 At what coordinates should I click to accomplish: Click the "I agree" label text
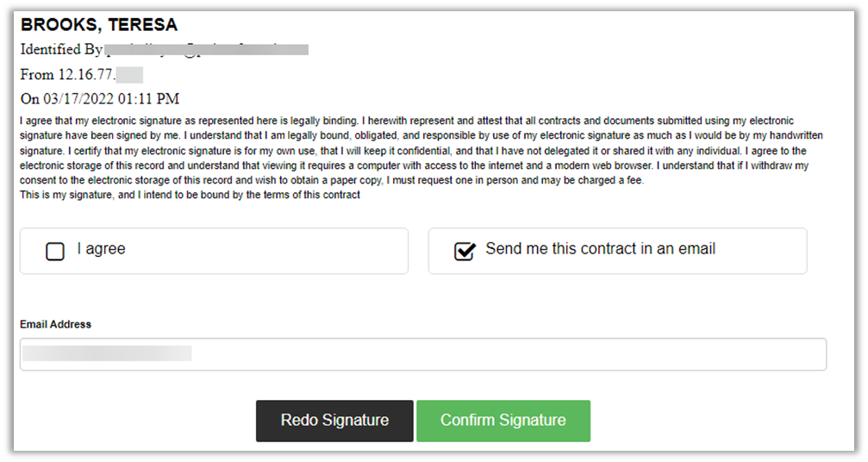point(101,249)
